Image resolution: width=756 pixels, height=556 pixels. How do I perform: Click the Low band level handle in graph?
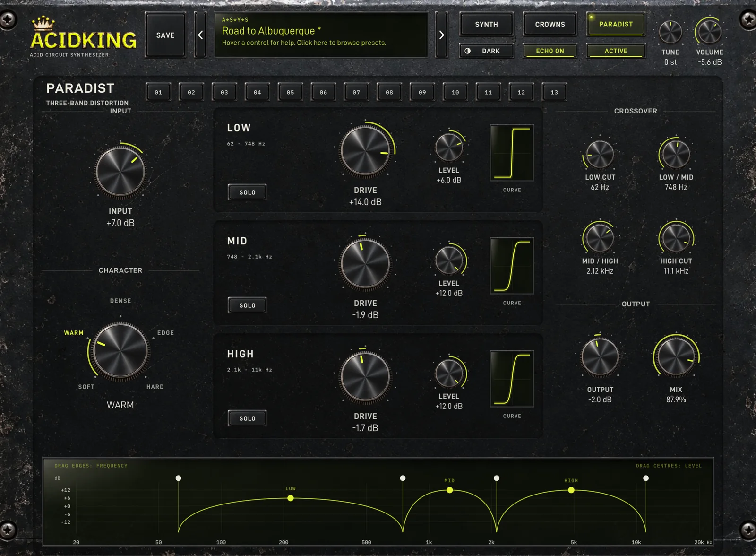291,498
